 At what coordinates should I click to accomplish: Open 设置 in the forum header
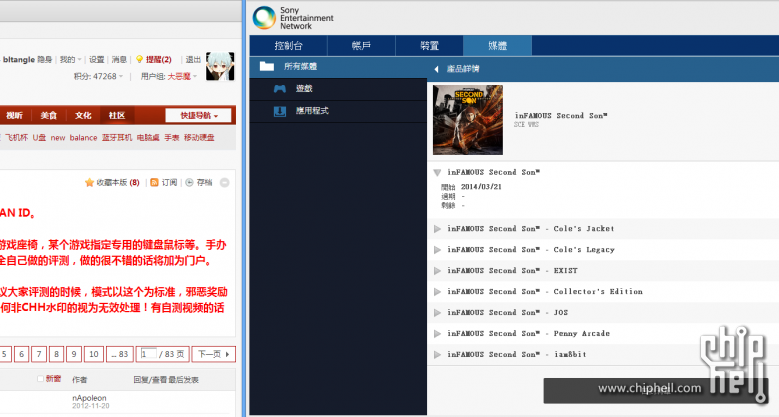point(96,60)
